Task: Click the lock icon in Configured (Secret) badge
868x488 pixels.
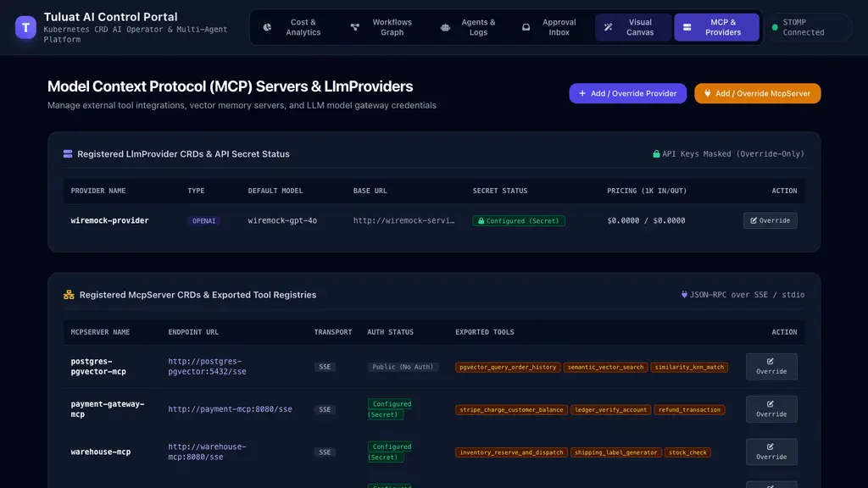Action: pos(481,221)
